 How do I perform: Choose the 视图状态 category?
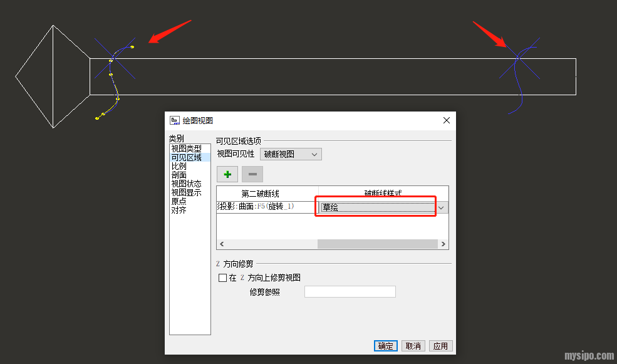tap(187, 184)
